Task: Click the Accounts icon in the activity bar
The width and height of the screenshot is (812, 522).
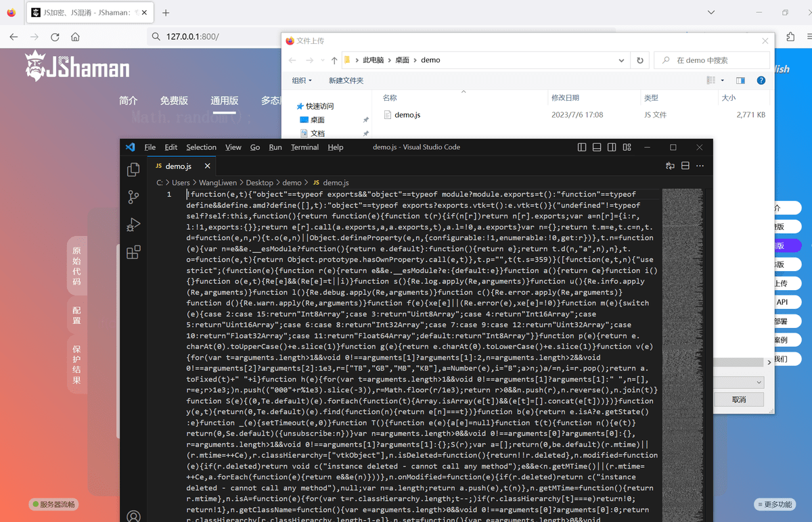Action: click(x=134, y=515)
